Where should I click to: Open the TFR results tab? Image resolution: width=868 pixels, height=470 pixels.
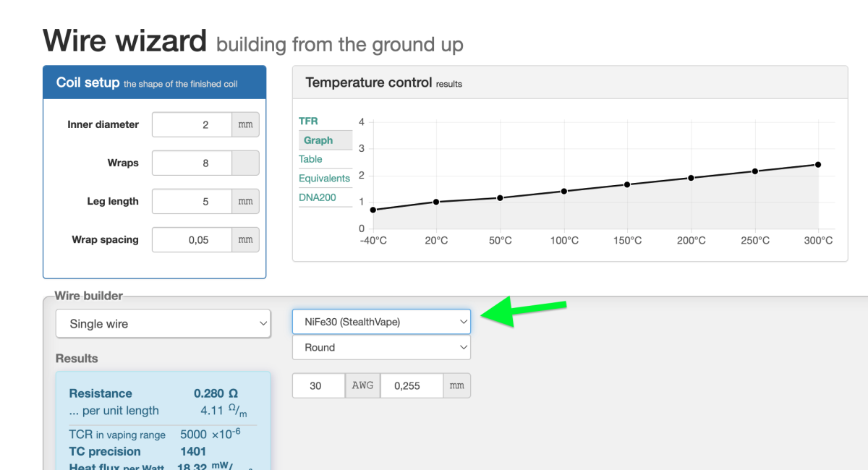click(x=308, y=121)
